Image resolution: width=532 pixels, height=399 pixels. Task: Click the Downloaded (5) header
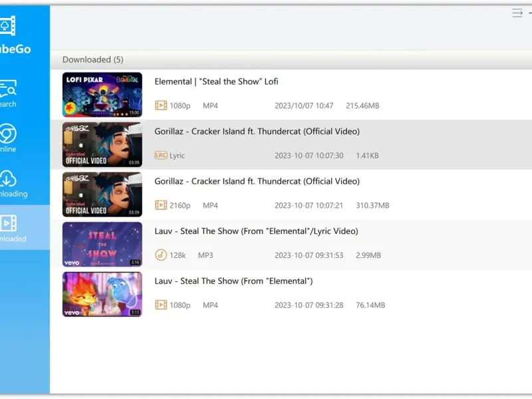[x=92, y=60]
